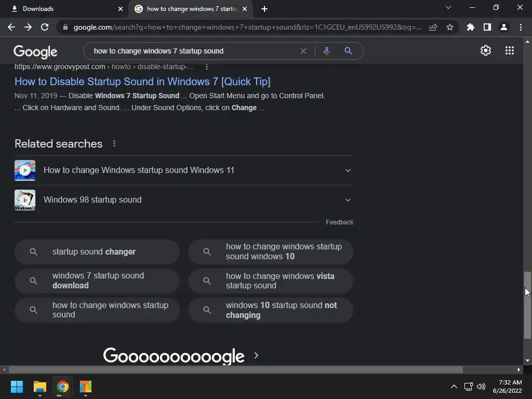Select the Google search results tab
The width and height of the screenshot is (532, 399).
[x=190, y=9]
